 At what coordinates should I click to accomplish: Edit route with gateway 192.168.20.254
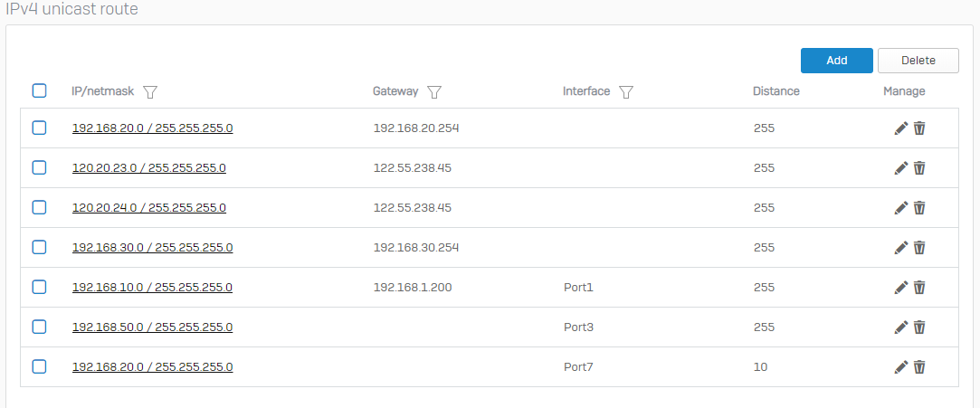click(x=900, y=128)
